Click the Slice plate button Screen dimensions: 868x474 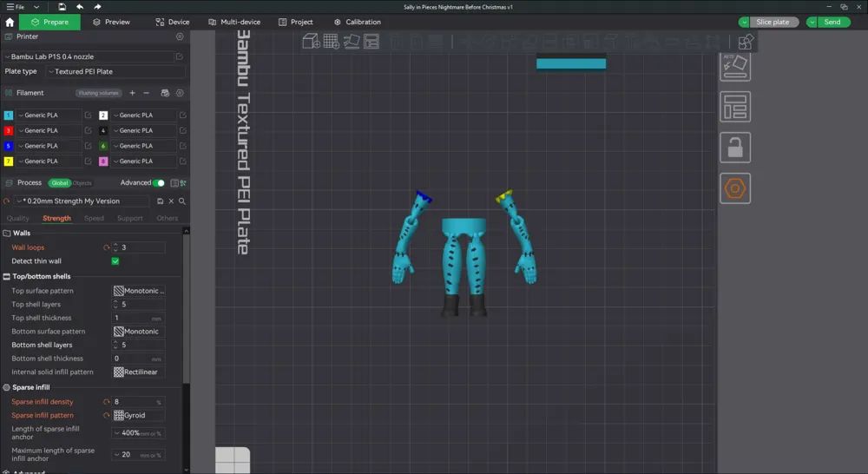773,23
